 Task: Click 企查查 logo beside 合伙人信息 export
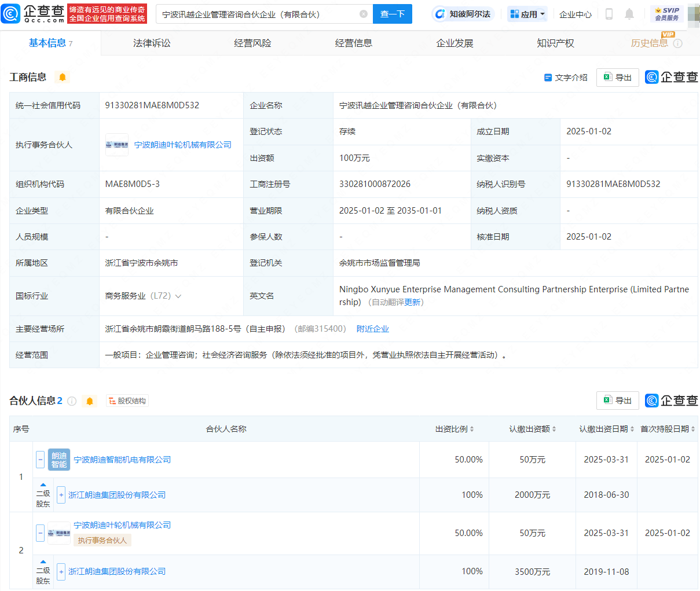[672, 401]
